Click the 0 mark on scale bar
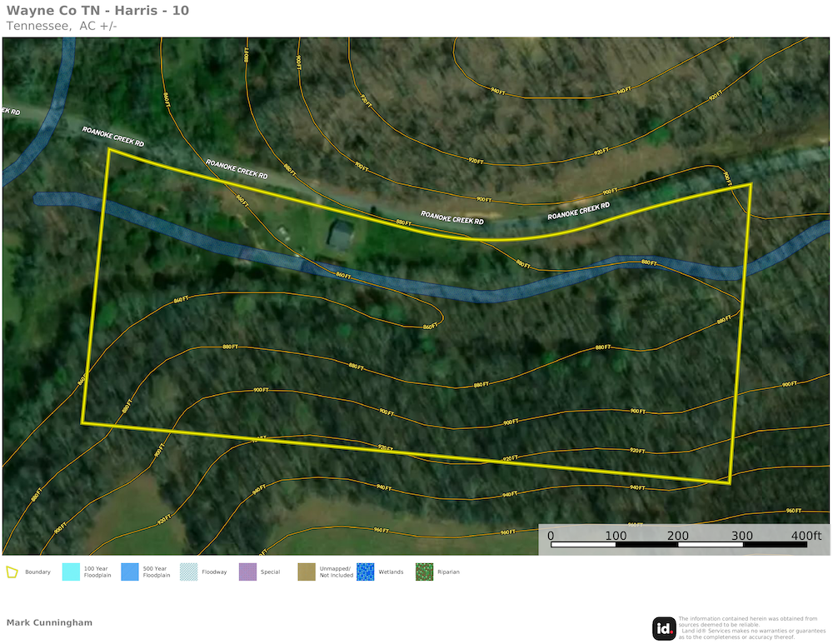The height and width of the screenshot is (644, 833). click(x=551, y=535)
